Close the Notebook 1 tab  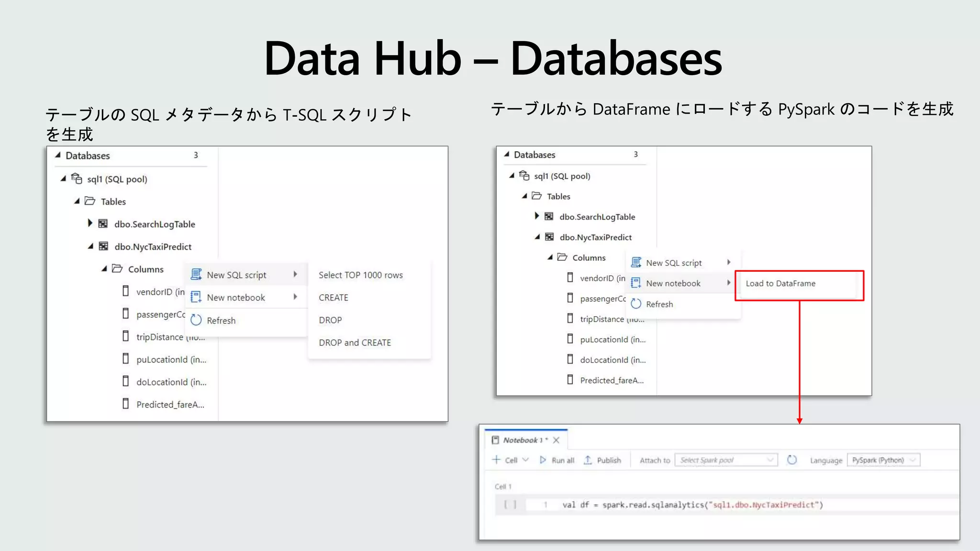click(556, 440)
